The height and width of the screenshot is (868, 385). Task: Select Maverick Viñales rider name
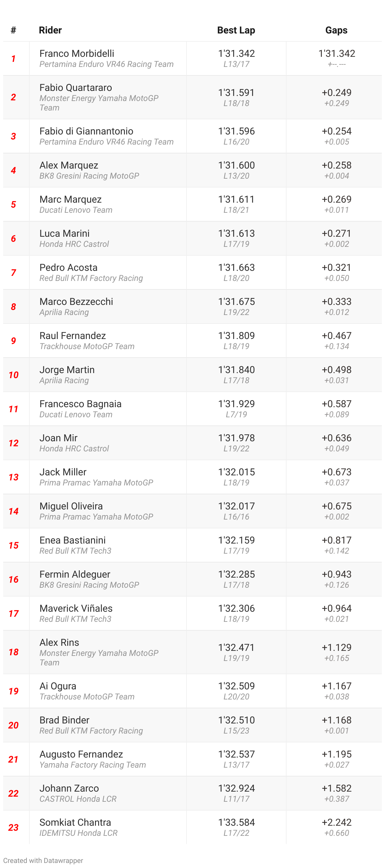(x=76, y=609)
